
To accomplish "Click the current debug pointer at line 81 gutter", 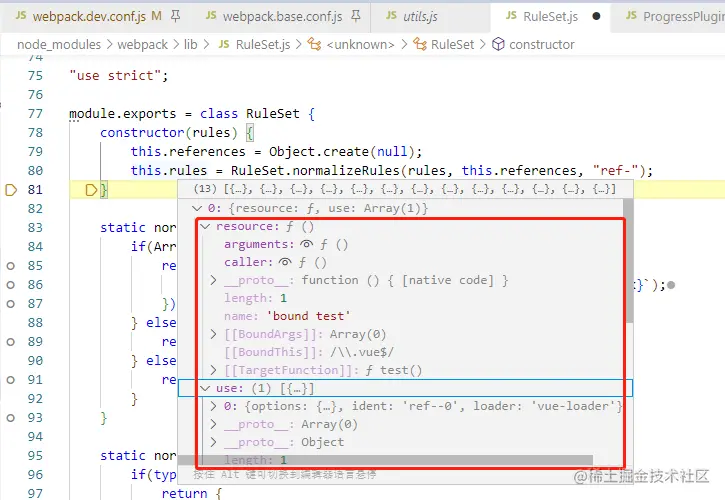I will click(11, 190).
